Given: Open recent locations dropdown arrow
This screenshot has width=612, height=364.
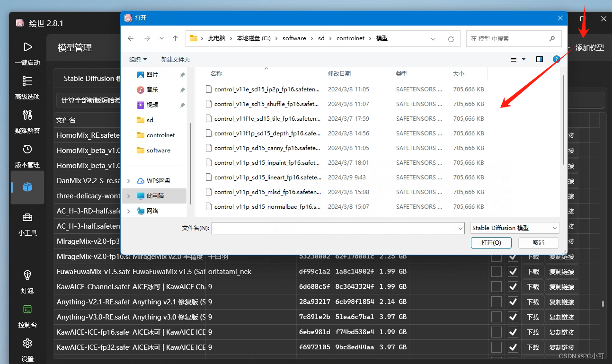Looking at the screenshot, I should 161,39.
